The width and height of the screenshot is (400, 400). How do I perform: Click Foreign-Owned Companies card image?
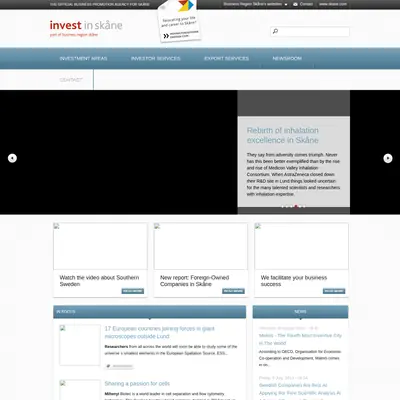click(x=201, y=246)
